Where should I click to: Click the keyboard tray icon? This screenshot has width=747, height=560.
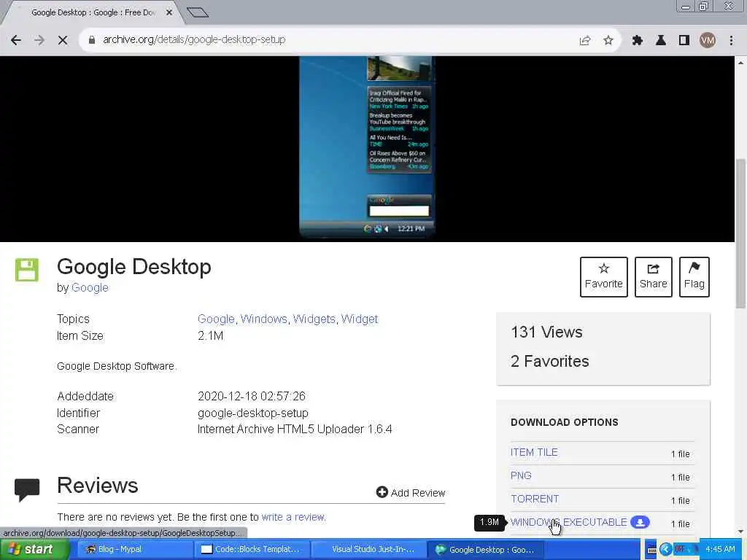pos(651,550)
